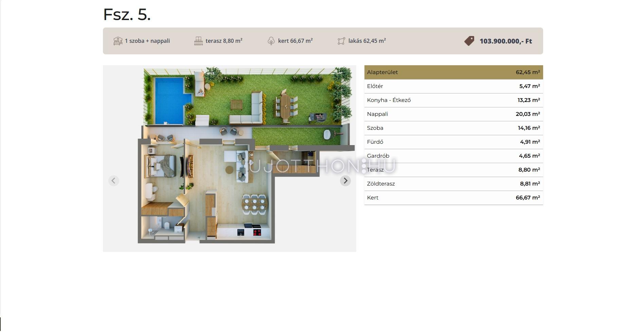This screenshot has width=644, height=332.
Task: Select the Fürdő row in table
Action: [x=453, y=142]
